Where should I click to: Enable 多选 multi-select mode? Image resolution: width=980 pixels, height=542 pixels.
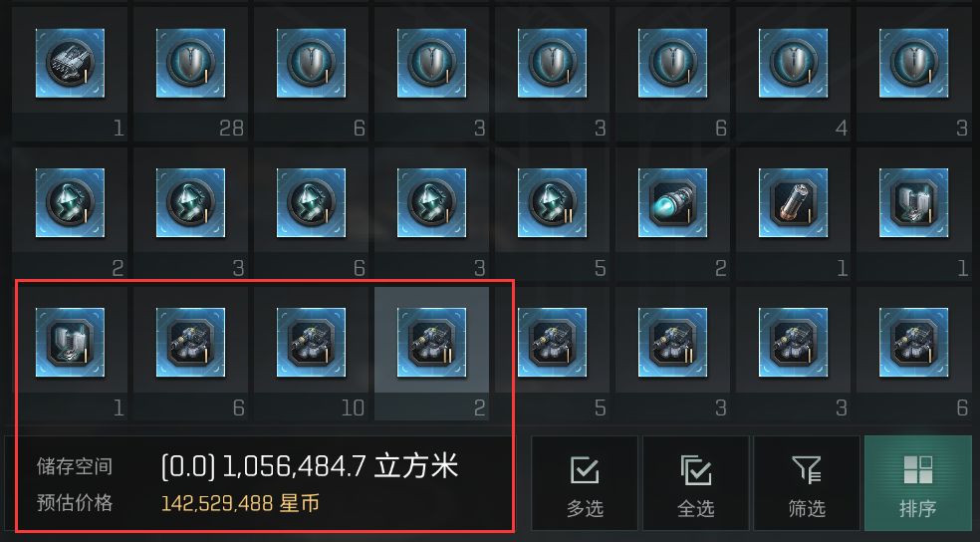[x=585, y=483]
